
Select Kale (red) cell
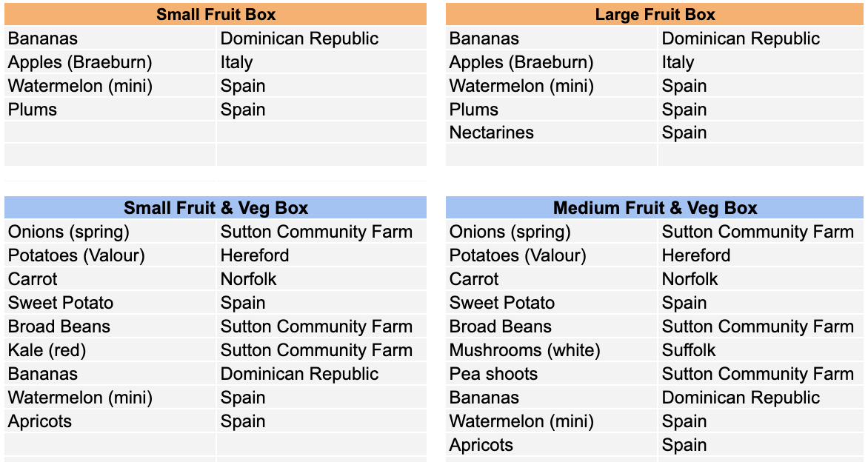click(x=110, y=350)
